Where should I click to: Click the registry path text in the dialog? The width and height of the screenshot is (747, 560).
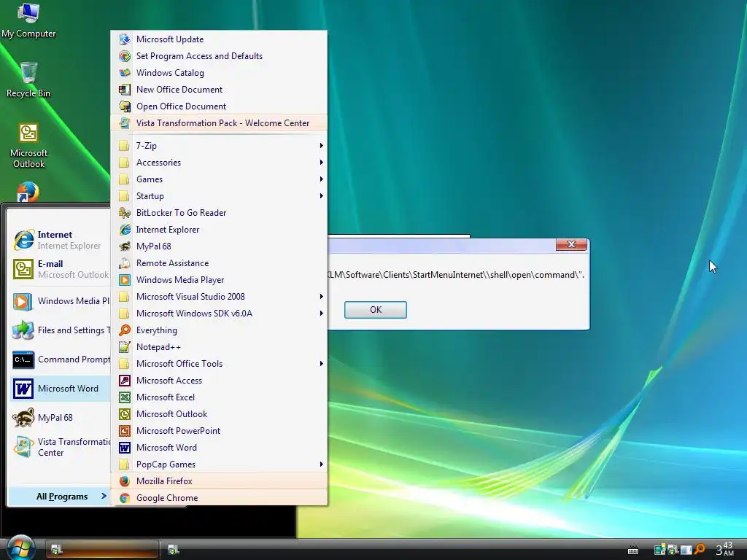tap(455, 275)
